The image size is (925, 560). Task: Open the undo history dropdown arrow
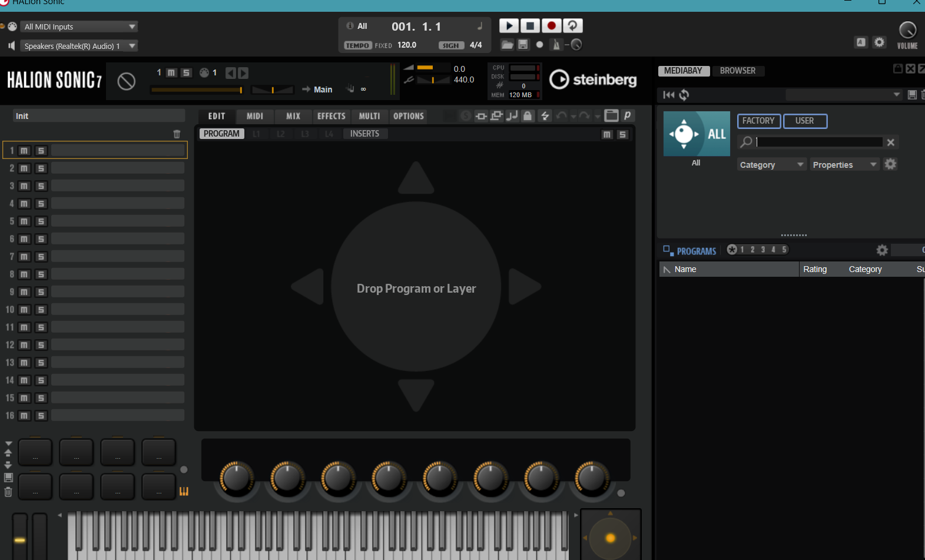pos(573,117)
